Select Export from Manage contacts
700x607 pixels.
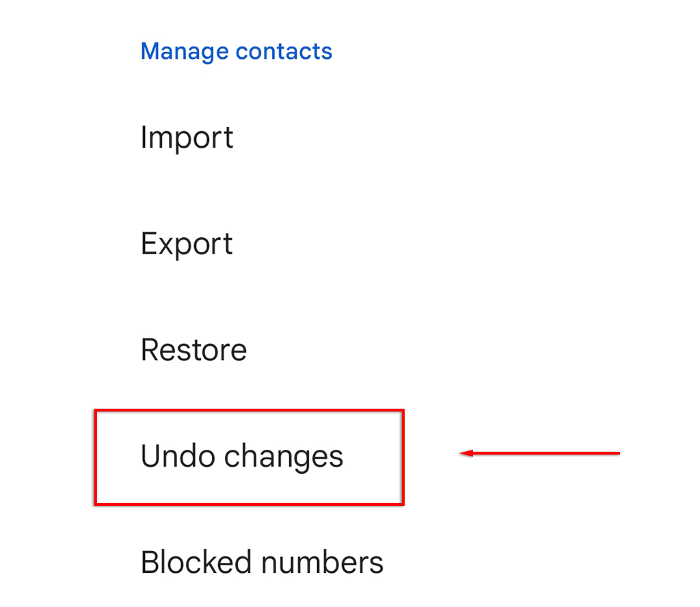187,244
